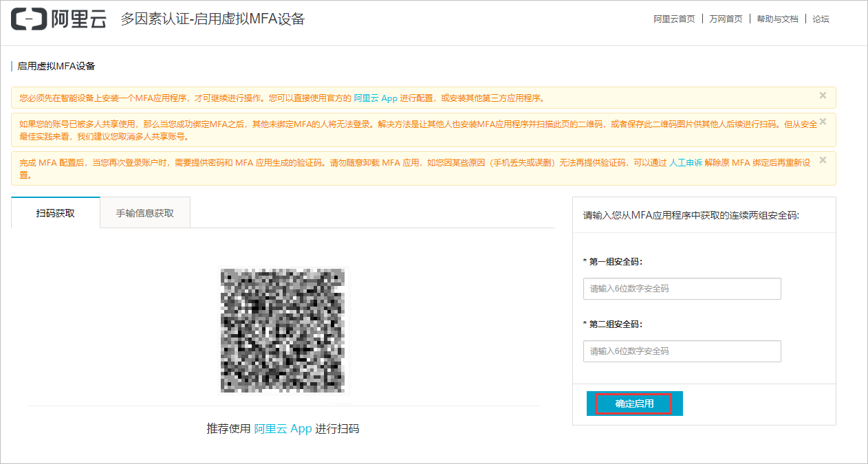
Task: Close the shared account warning notice
Action: (x=823, y=122)
